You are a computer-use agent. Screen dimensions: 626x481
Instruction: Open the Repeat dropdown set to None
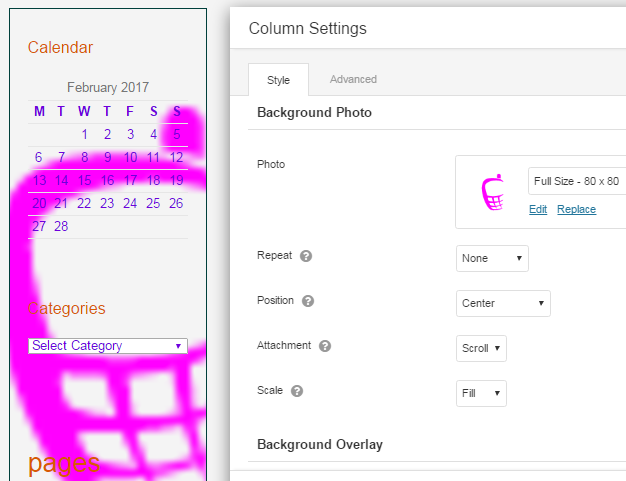pyautogui.click(x=492, y=258)
